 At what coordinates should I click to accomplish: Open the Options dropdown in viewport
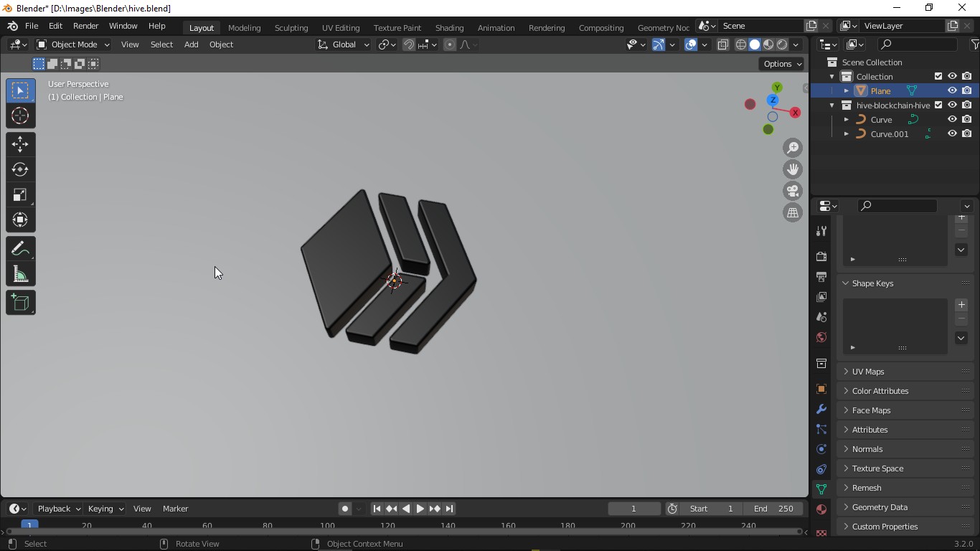(782, 64)
